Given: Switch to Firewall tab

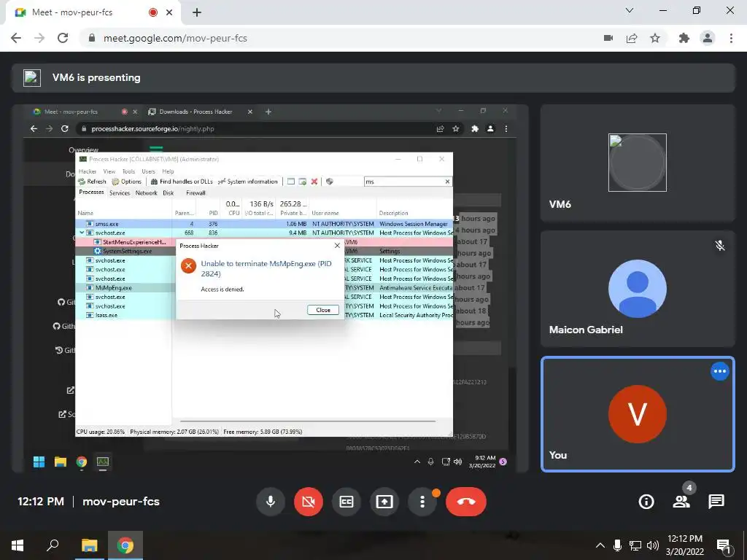Looking at the screenshot, I should click(x=196, y=192).
